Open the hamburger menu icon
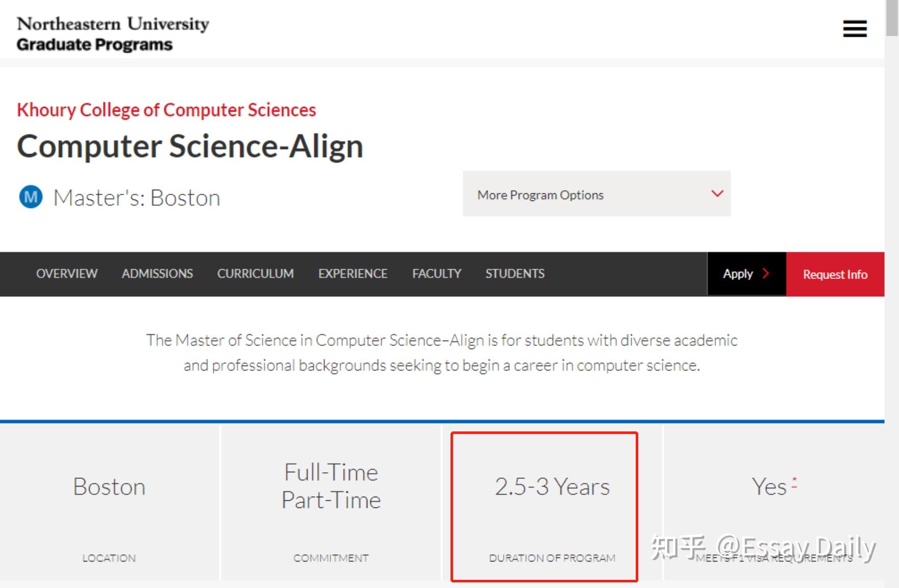Image resolution: width=899 pixels, height=588 pixels. click(x=855, y=29)
